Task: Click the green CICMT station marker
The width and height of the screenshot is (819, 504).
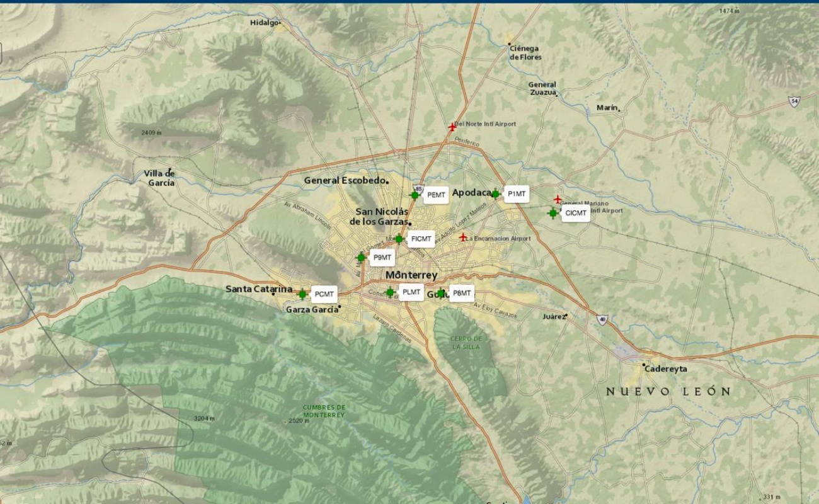Action: point(553,213)
